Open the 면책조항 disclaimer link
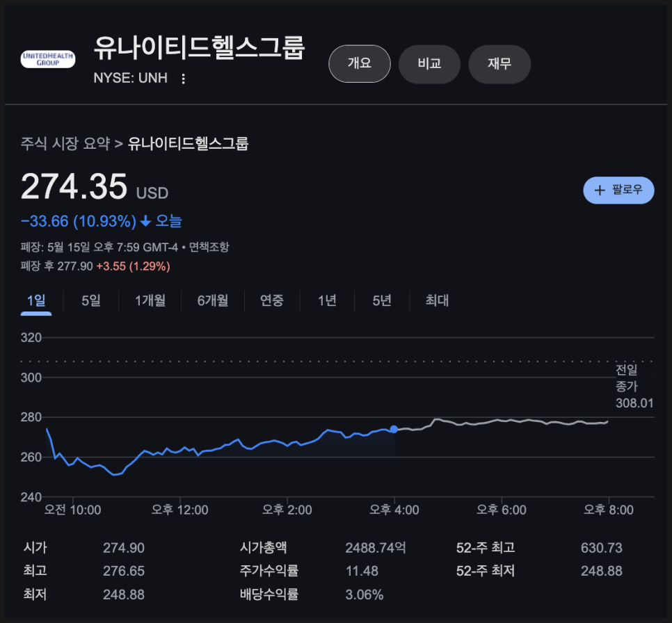Screen dimensions: 672x623 click(209, 248)
